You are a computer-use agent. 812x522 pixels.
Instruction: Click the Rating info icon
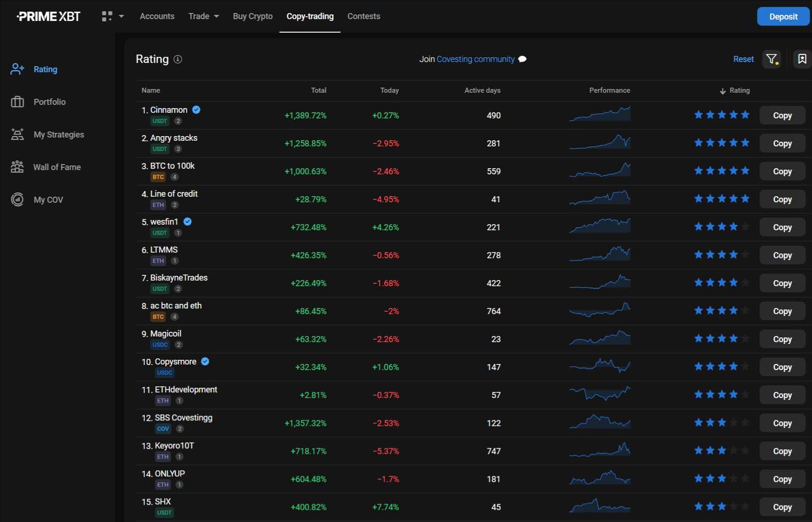coord(178,59)
